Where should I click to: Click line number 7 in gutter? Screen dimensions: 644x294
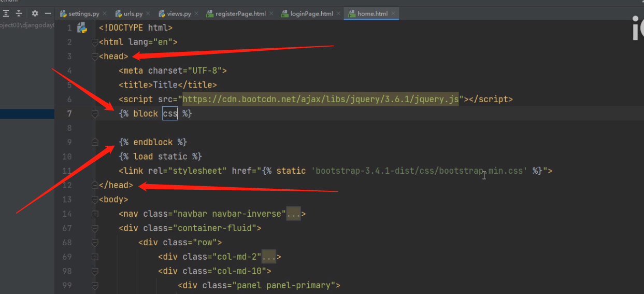[x=70, y=114]
